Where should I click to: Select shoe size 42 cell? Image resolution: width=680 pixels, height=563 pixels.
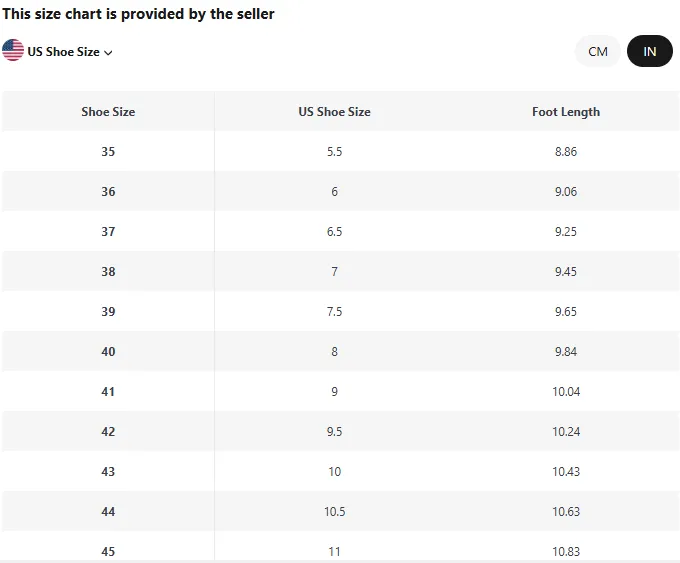click(x=108, y=432)
